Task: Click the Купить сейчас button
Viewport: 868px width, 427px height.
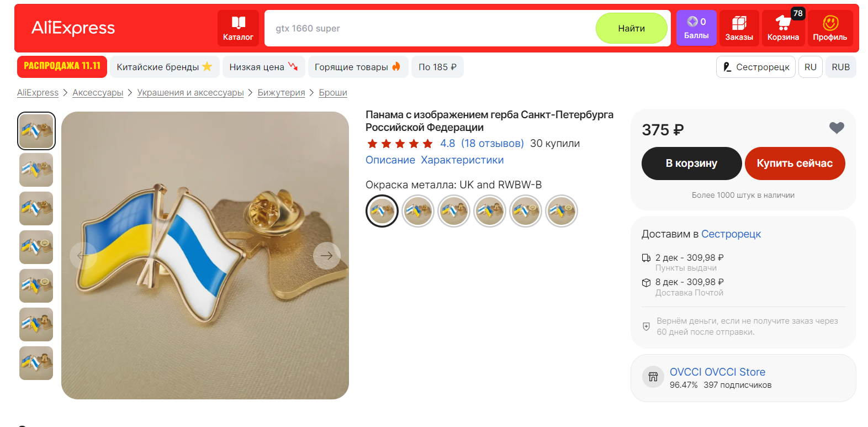Action: pyautogui.click(x=795, y=164)
